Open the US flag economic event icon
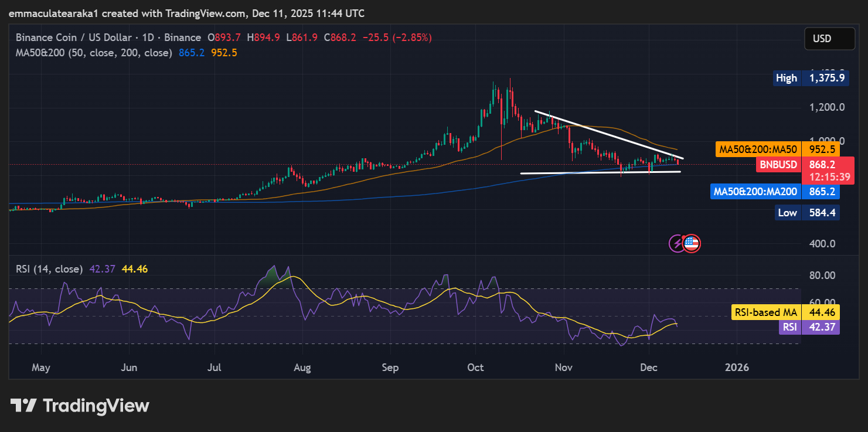868x432 pixels. [691, 243]
